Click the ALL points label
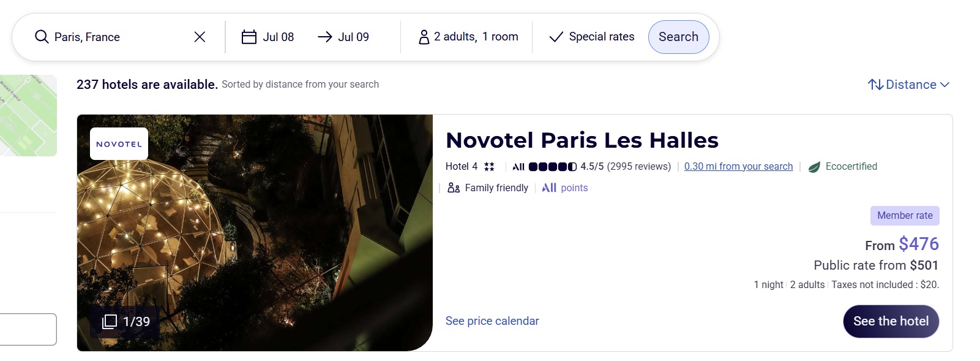Screen dimensions: 980x361 (x=564, y=188)
